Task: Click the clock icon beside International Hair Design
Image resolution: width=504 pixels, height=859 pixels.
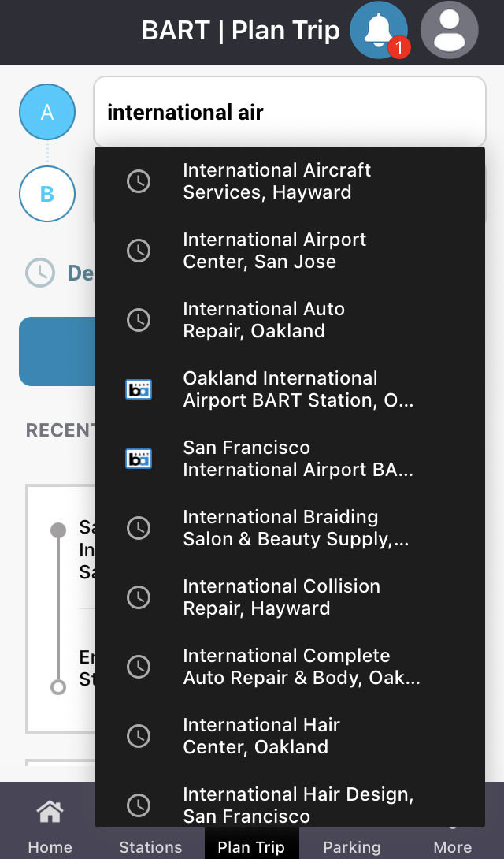Action: pos(139,805)
